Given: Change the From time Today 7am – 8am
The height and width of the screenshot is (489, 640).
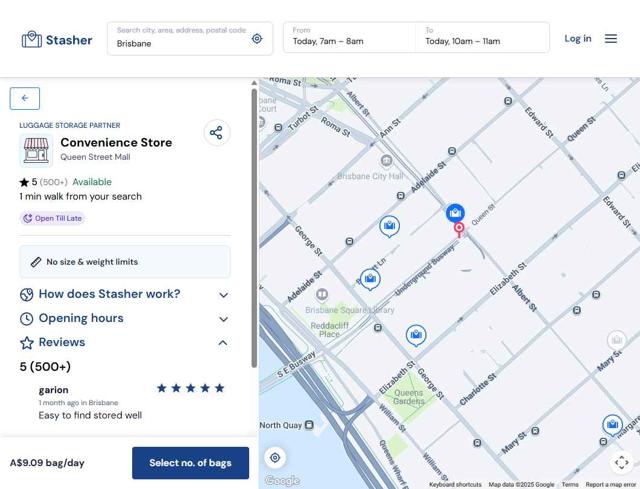Looking at the screenshot, I should tap(349, 37).
